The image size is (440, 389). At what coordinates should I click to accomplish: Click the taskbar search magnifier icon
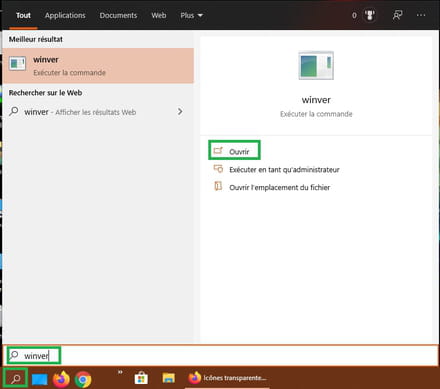pyautogui.click(x=15, y=378)
